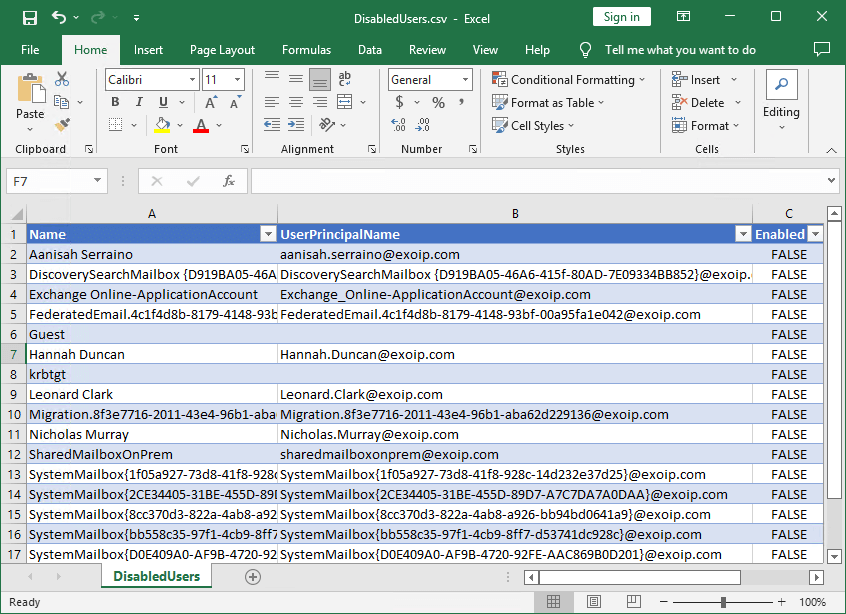846x614 pixels.
Task: Open the General number format dropdown
Action: tap(466, 79)
